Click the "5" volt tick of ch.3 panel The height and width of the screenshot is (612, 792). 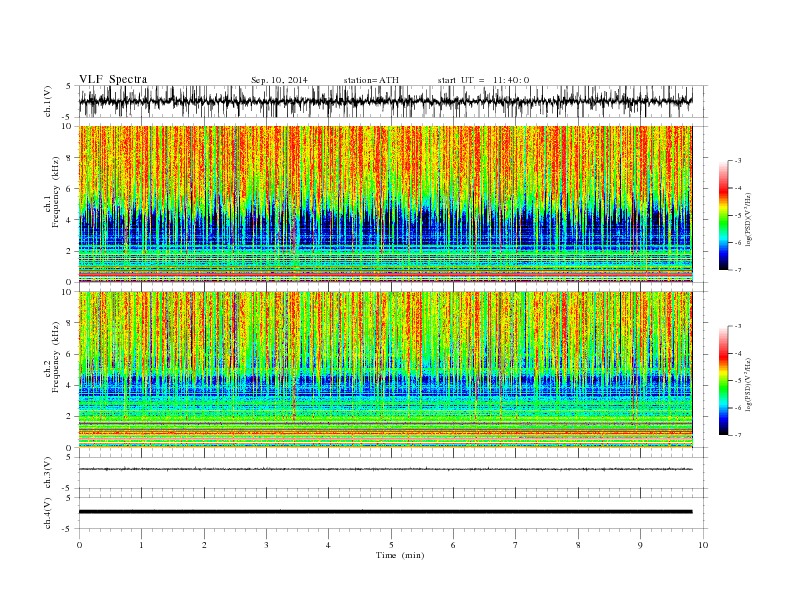point(69,457)
